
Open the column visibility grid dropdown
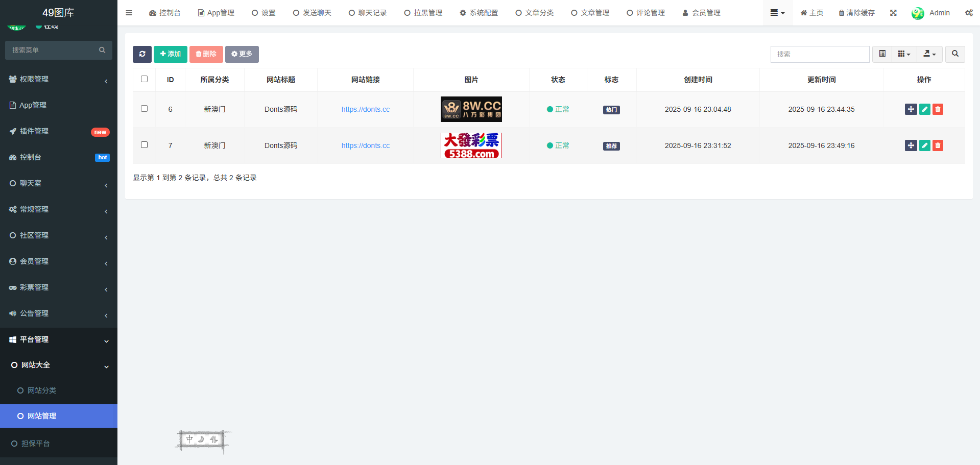[904, 54]
